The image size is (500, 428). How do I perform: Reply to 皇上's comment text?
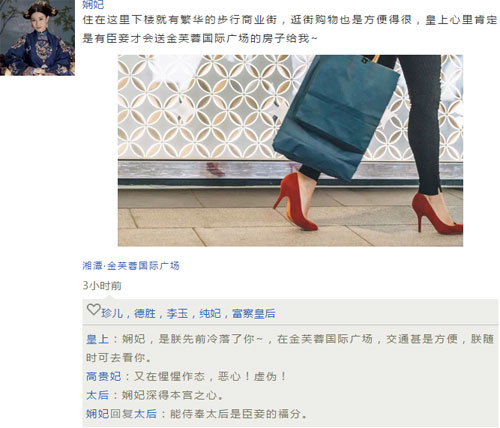point(290,348)
